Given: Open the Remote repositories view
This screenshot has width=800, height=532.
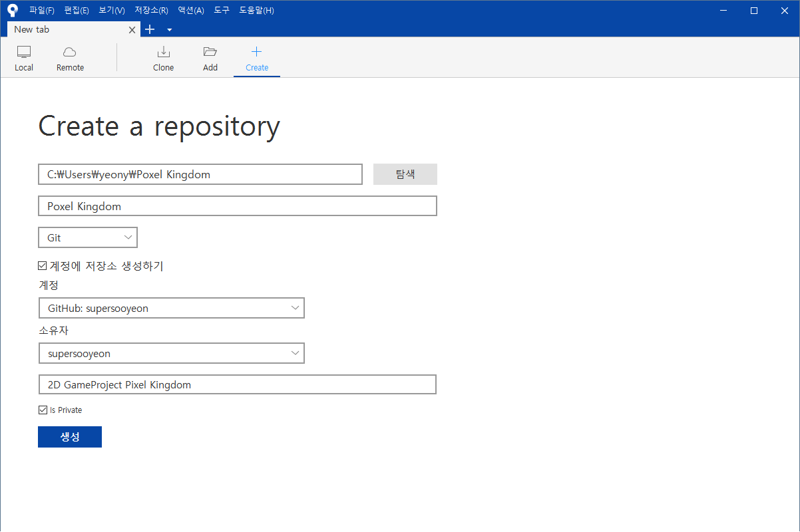Looking at the screenshot, I should coord(70,59).
